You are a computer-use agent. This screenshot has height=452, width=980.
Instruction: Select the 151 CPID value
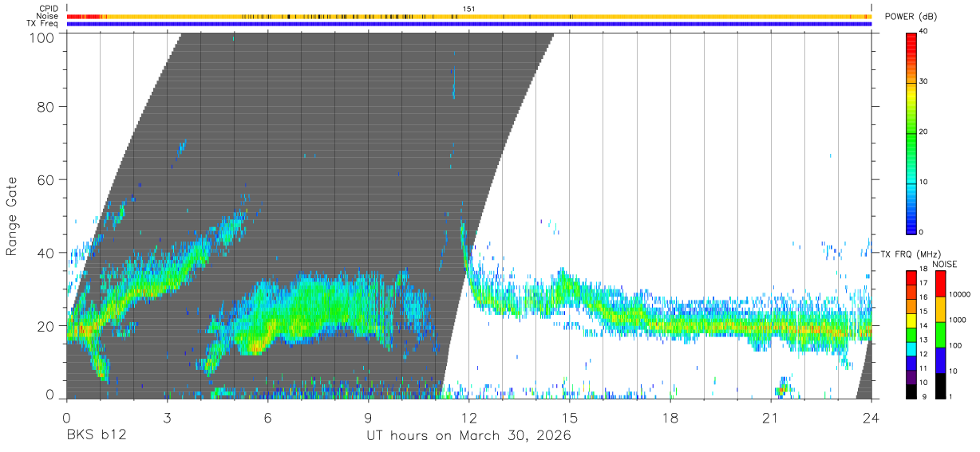(x=468, y=9)
